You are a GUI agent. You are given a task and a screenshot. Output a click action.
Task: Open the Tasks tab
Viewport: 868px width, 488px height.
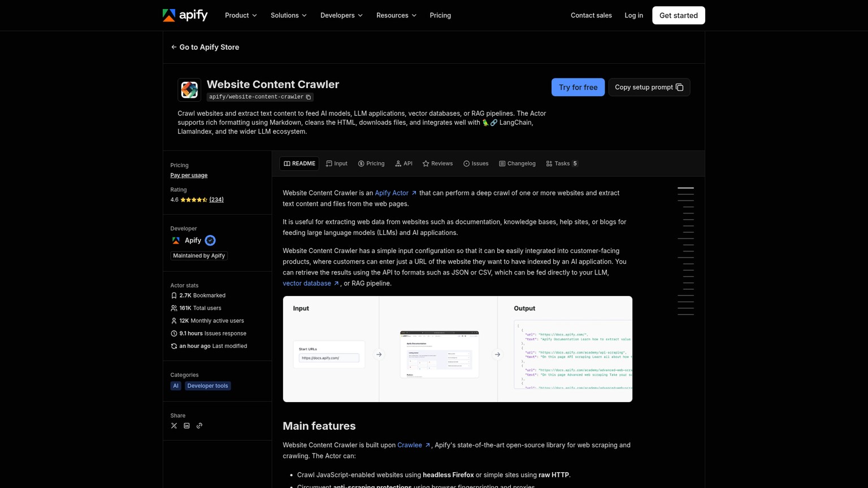tap(562, 164)
